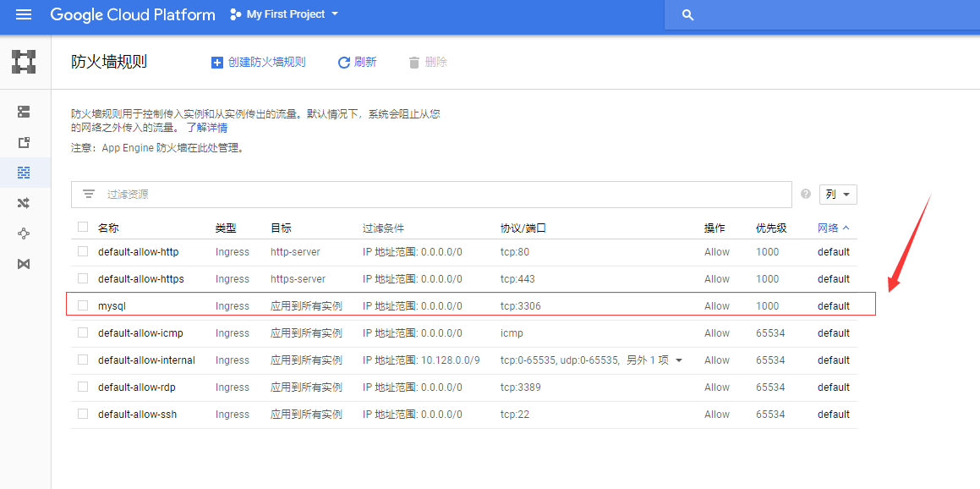The image size is (980, 489).
Task: Check the mysql row checkbox
Action: 83,305
